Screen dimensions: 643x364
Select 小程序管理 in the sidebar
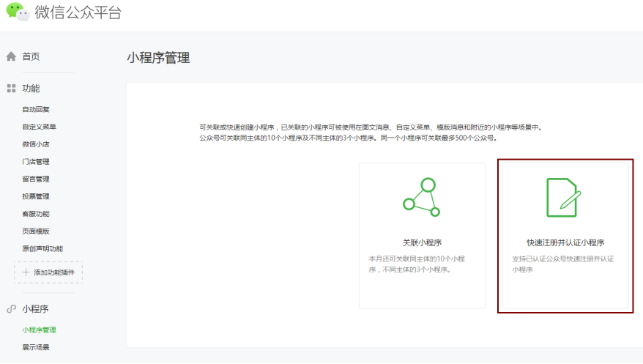click(x=39, y=330)
